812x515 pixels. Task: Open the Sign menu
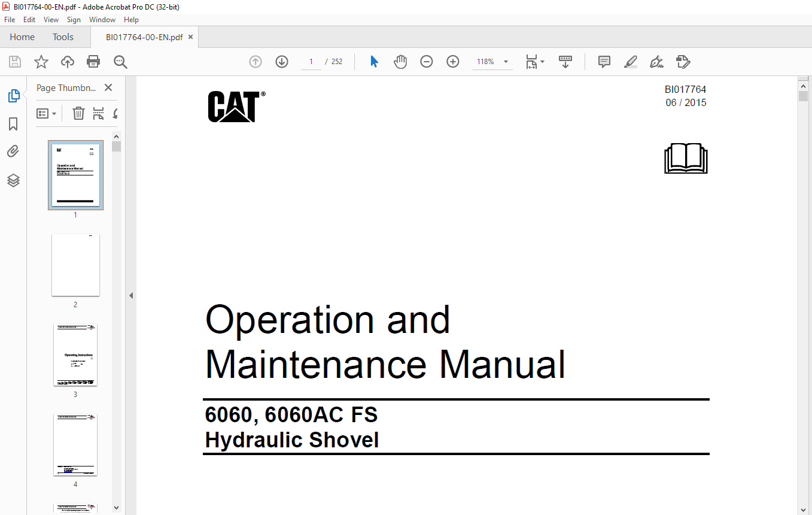(x=74, y=20)
